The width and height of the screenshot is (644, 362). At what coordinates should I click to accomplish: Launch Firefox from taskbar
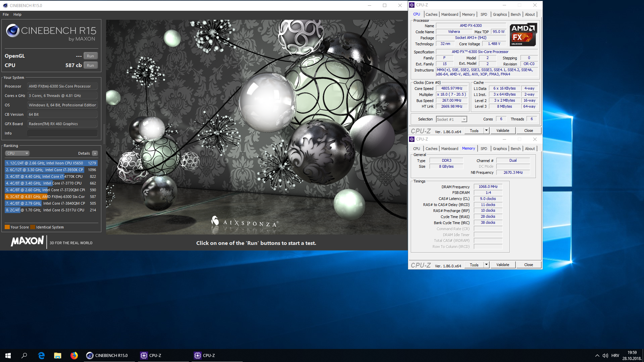[x=74, y=355]
